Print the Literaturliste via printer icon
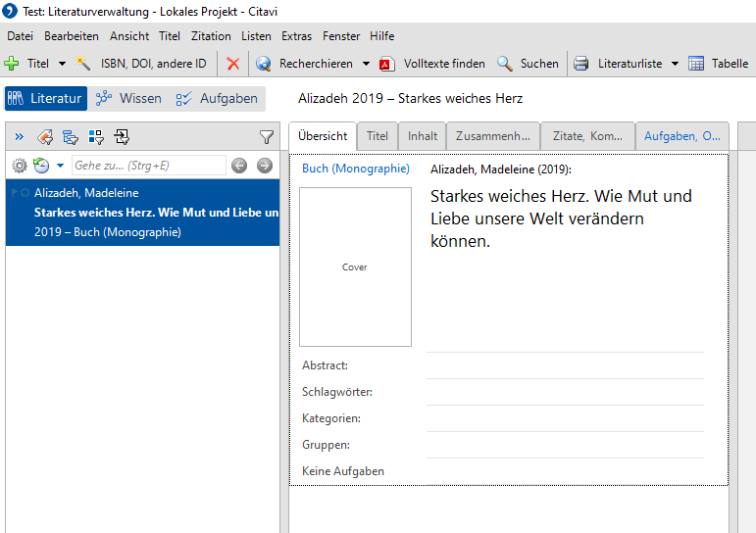This screenshot has width=756, height=533. tap(581, 63)
